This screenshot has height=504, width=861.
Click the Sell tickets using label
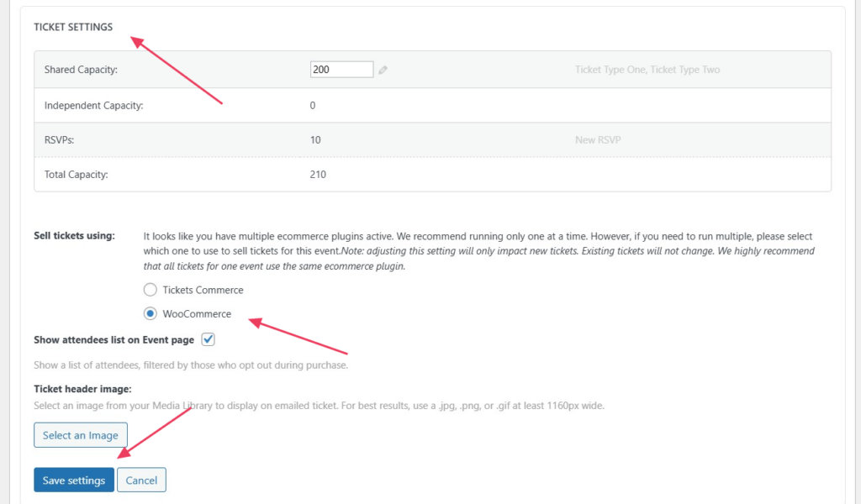click(x=76, y=236)
